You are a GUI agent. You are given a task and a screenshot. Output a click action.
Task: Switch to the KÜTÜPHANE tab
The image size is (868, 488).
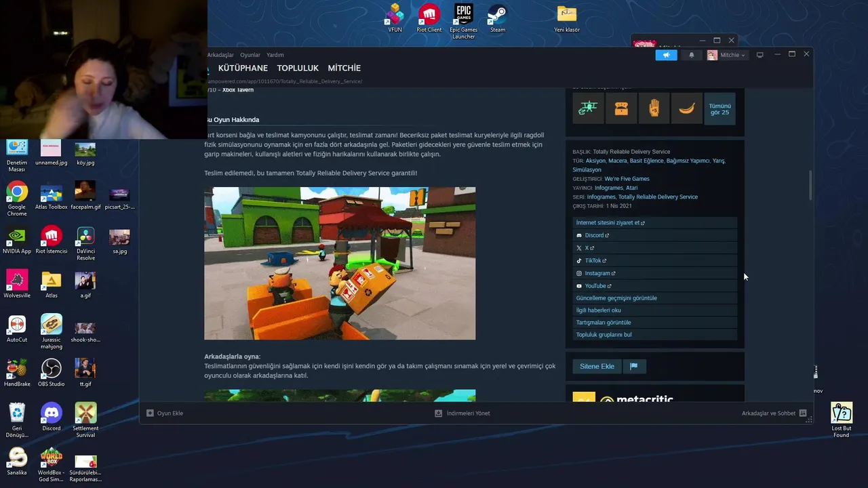243,68
